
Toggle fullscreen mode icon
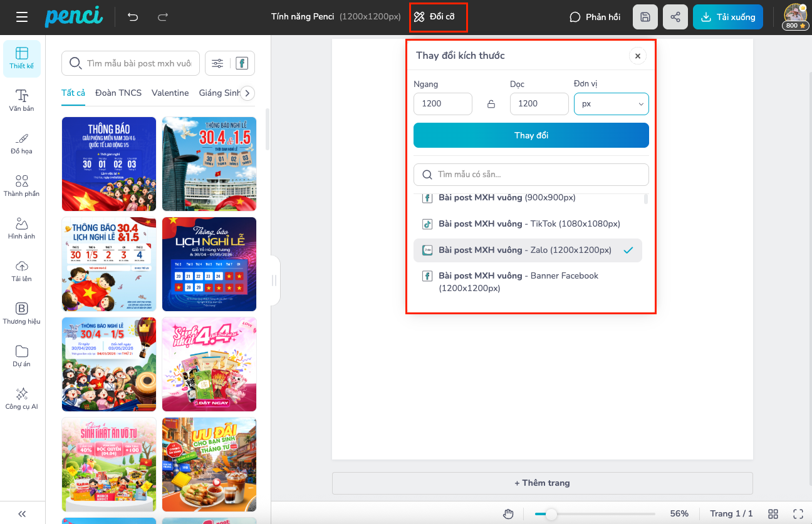[798, 513]
